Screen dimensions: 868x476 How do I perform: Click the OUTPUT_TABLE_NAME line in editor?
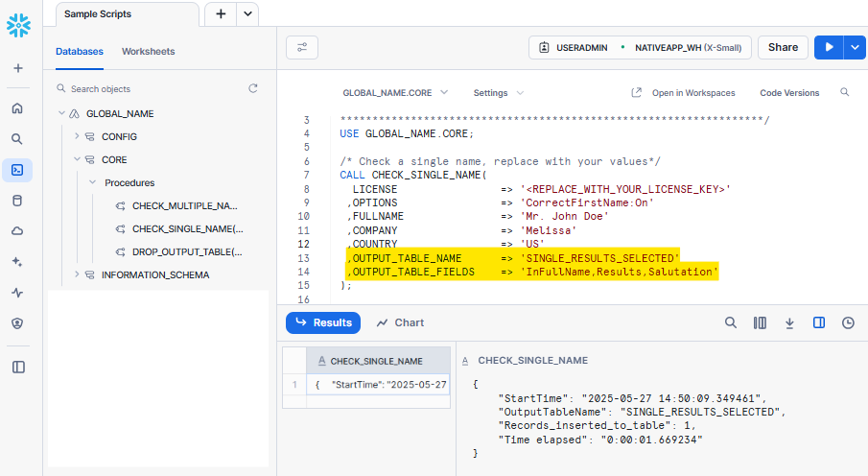(x=512, y=258)
